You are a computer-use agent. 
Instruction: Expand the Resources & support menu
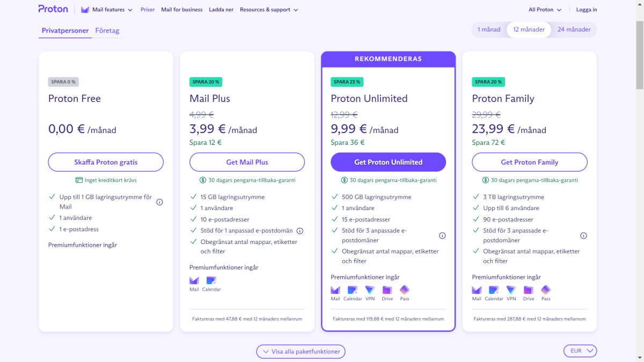coord(268,10)
